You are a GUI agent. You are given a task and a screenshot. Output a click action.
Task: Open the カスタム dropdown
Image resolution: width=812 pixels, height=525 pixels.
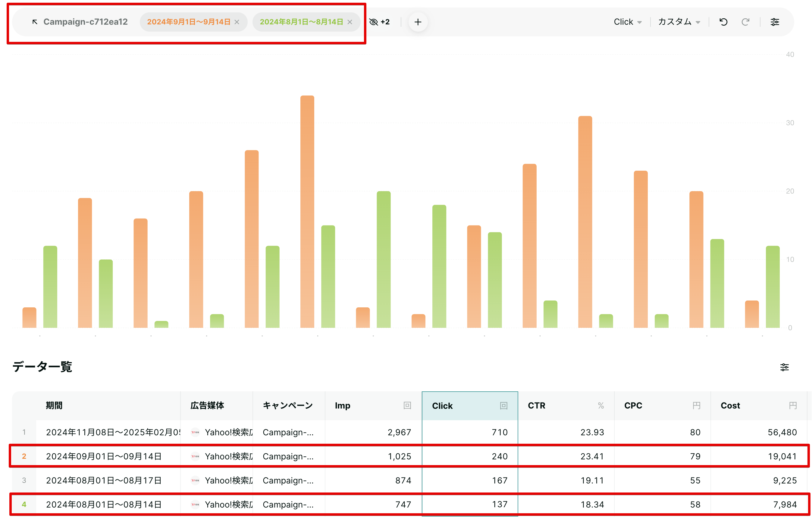(679, 22)
